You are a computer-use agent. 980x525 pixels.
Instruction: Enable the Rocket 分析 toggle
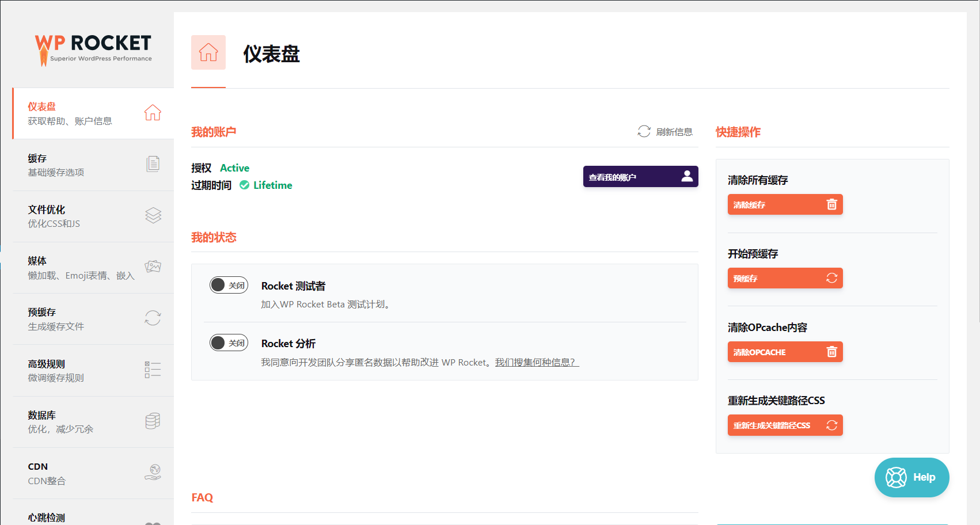(229, 343)
